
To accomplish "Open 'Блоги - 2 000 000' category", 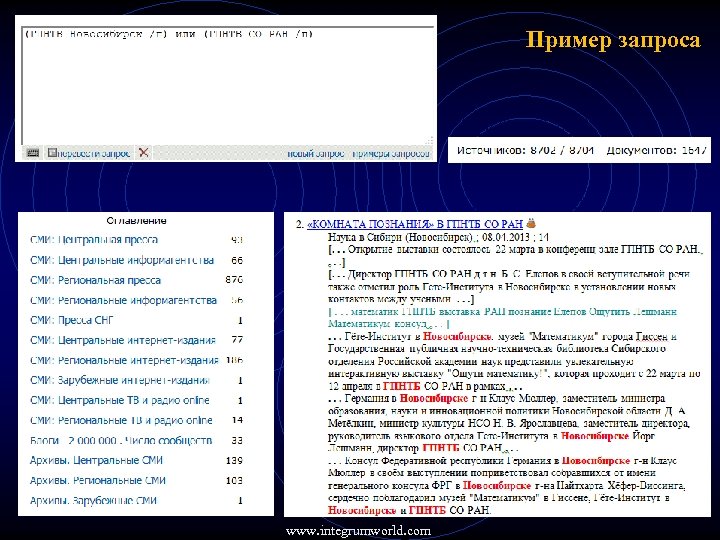I will 121,440.
